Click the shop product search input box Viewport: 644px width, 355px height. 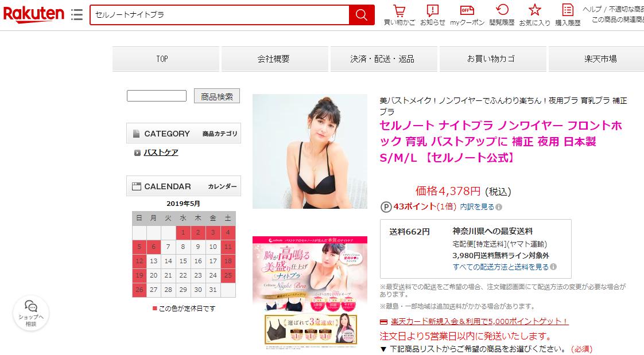click(x=157, y=96)
